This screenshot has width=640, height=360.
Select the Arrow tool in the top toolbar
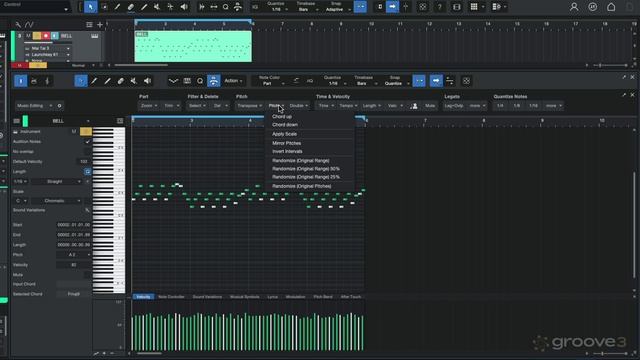[91, 7]
